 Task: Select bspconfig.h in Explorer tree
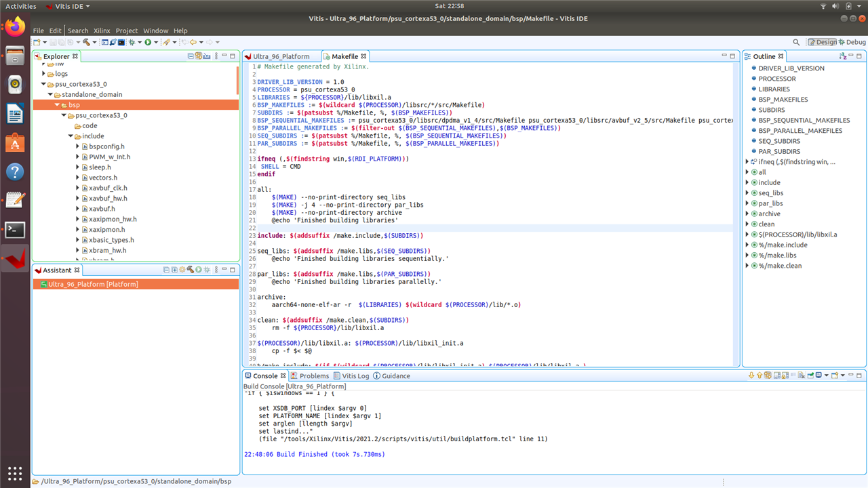tap(106, 146)
